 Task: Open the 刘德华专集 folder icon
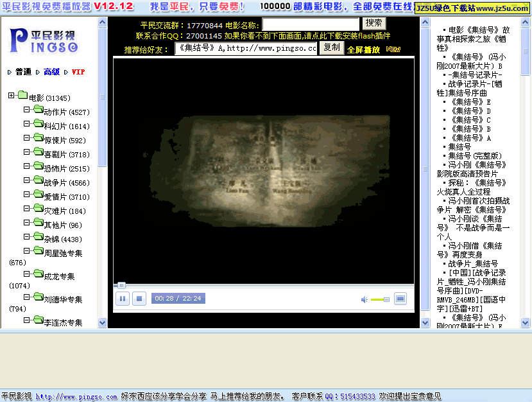[x=39, y=297]
